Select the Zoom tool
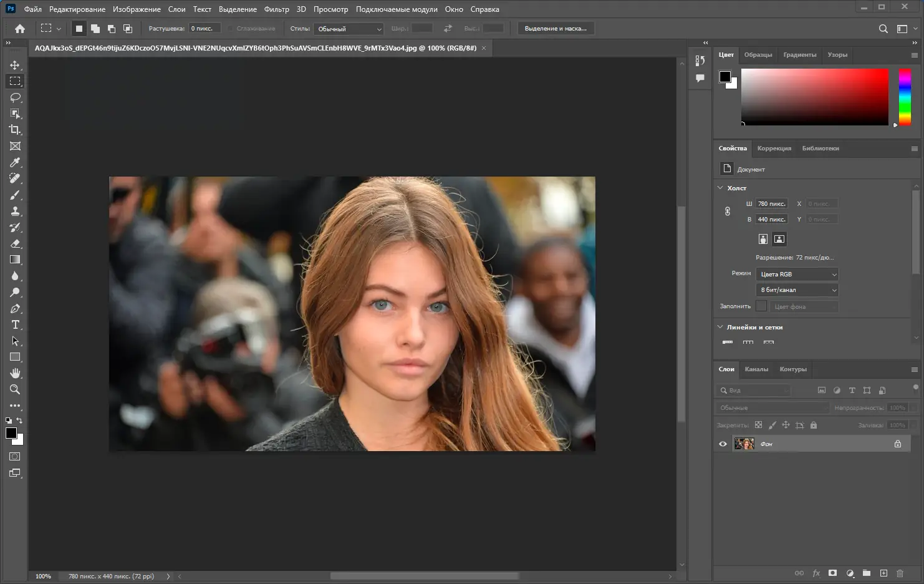This screenshot has height=584, width=924. tap(15, 389)
